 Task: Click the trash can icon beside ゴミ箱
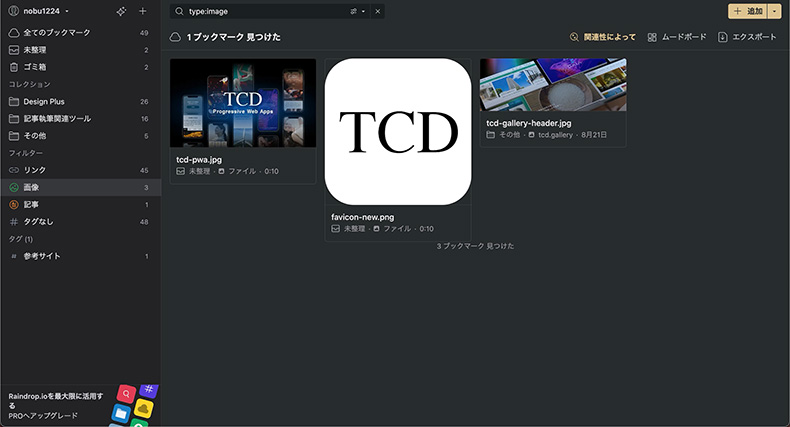pyautogui.click(x=14, y=67)
